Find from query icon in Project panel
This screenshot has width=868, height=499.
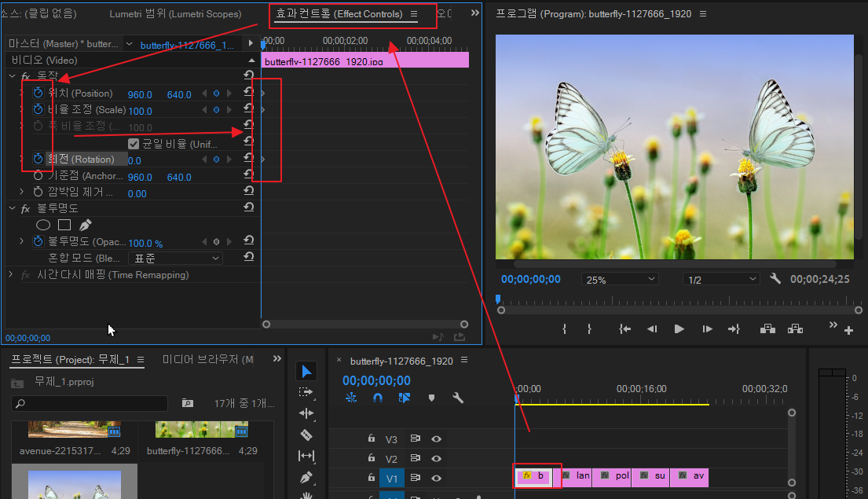[x=188, y=403]
